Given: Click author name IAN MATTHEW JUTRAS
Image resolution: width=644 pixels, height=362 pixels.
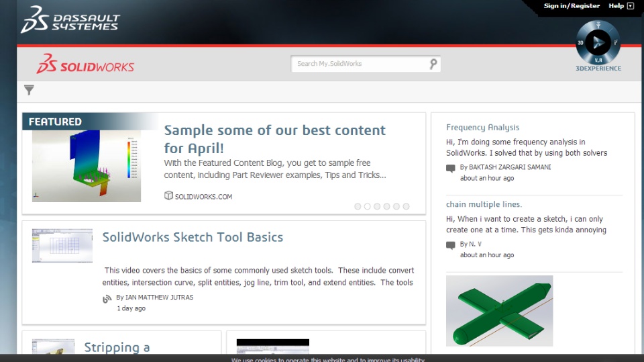Looking at the screenshot, I should [x=159, y=297].
